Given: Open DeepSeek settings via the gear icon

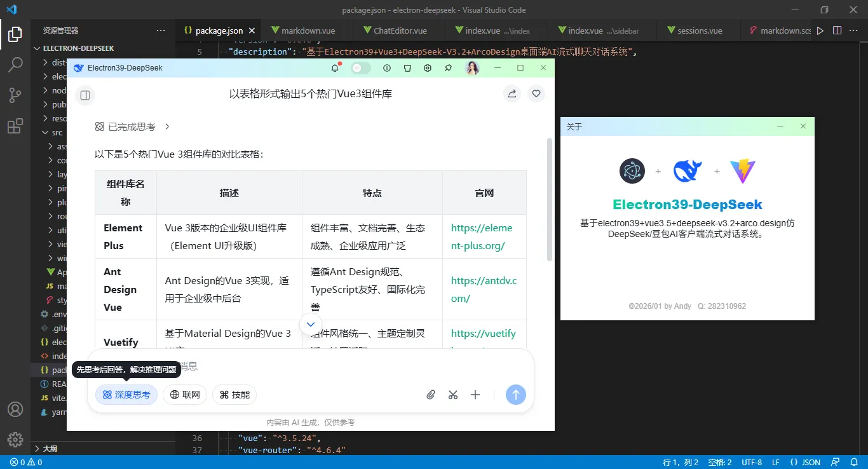Looking at the screenshot, I should coord(427,68).
